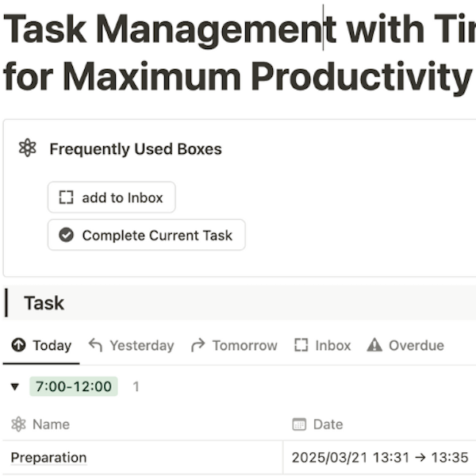Click the checkmark circle icon in Complete Current Task
Image resolution: width=476 pixels, height=476 pixels.
point(66,235)
